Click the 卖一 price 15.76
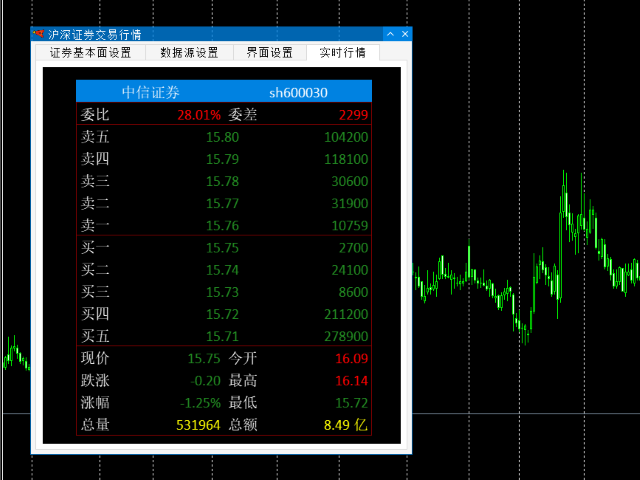The image size is (640, 480). pyautogui.click(x=222, y=226)
